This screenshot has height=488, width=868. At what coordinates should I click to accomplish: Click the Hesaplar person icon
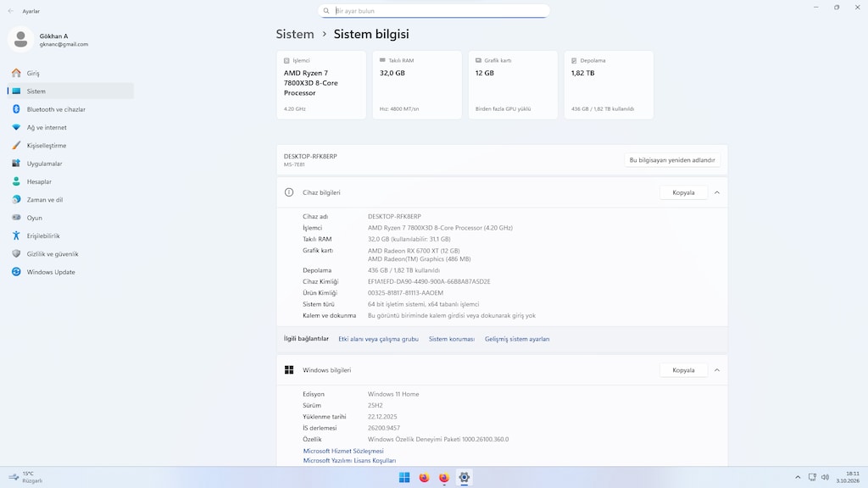pos(16,181)
